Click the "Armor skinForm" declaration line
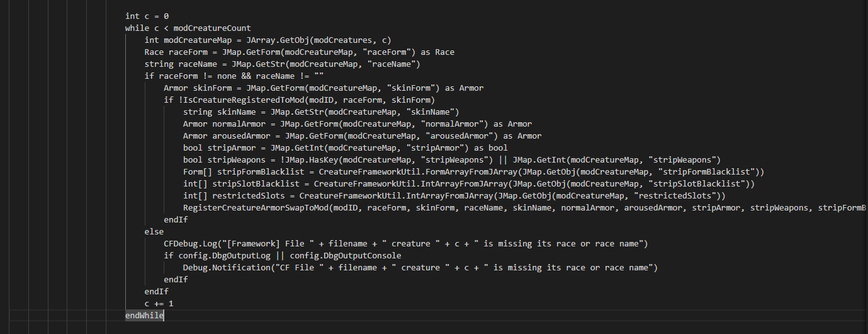This screenshot has height=334, width=868. (x=324, y=88)
